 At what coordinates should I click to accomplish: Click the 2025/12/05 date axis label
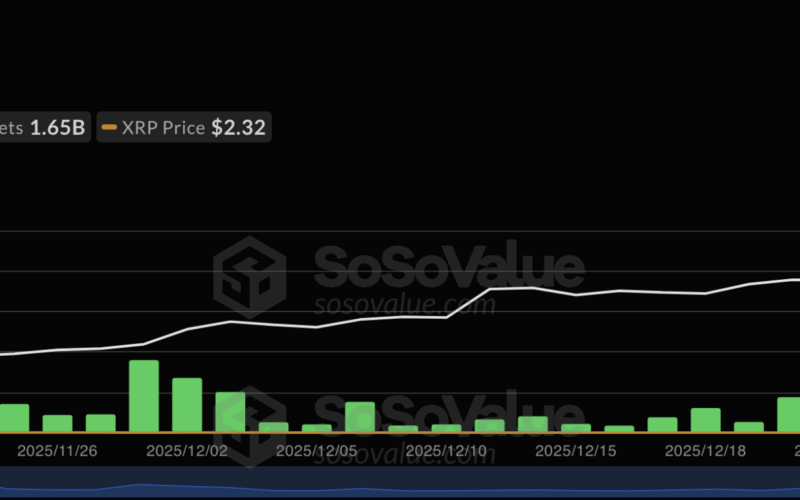pyautogui.click(x=317, y=451)
